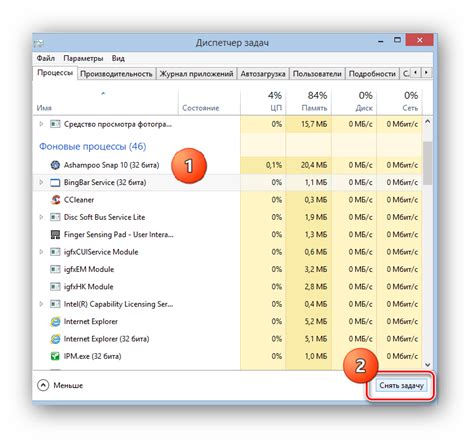This screenshot has width=474, height=442.
Task: Expand the Средство просмотра фотографий process
Action: tap(41, 124)
